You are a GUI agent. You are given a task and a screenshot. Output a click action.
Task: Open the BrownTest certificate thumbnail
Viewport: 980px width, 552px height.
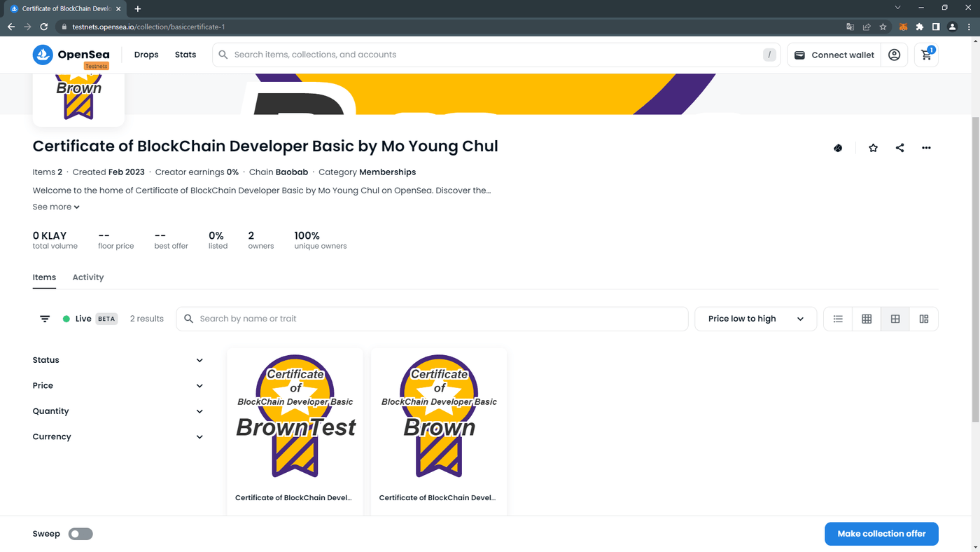click(295, 416)
